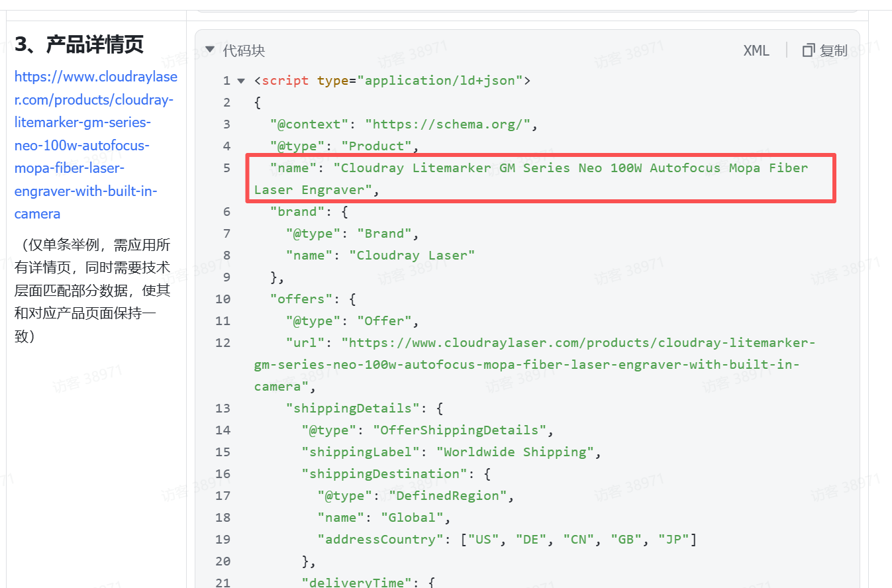
Task: Click the "brand": { line
Action: (x=309, y=212)
